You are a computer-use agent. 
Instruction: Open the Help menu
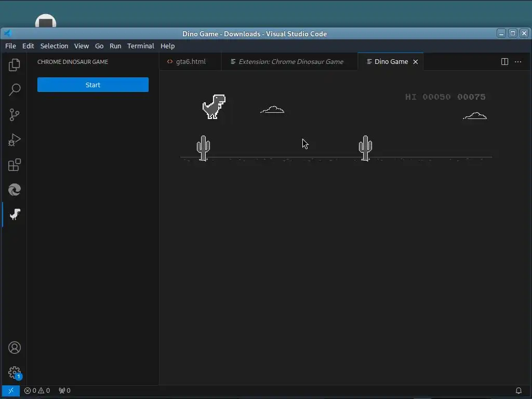coord(168,46)
